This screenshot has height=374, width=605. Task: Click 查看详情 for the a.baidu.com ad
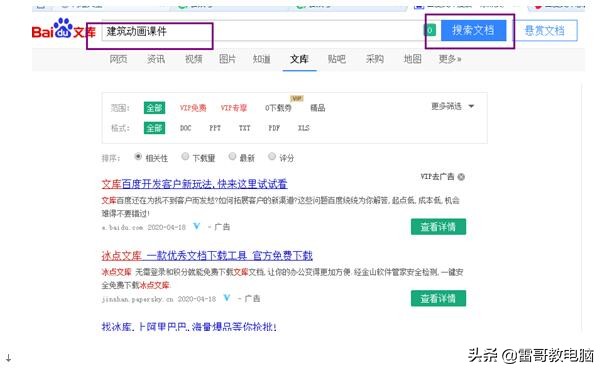pyautogui.click(x=438, y=227)
